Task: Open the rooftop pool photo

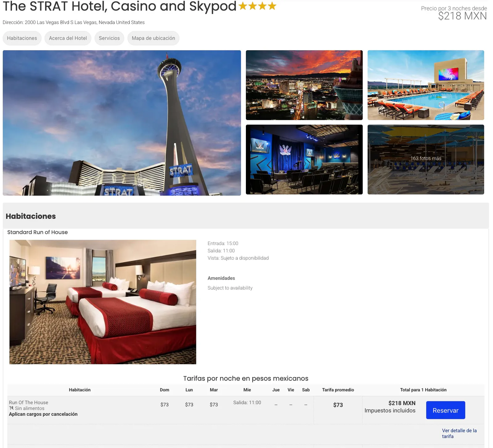Action: 426,85
